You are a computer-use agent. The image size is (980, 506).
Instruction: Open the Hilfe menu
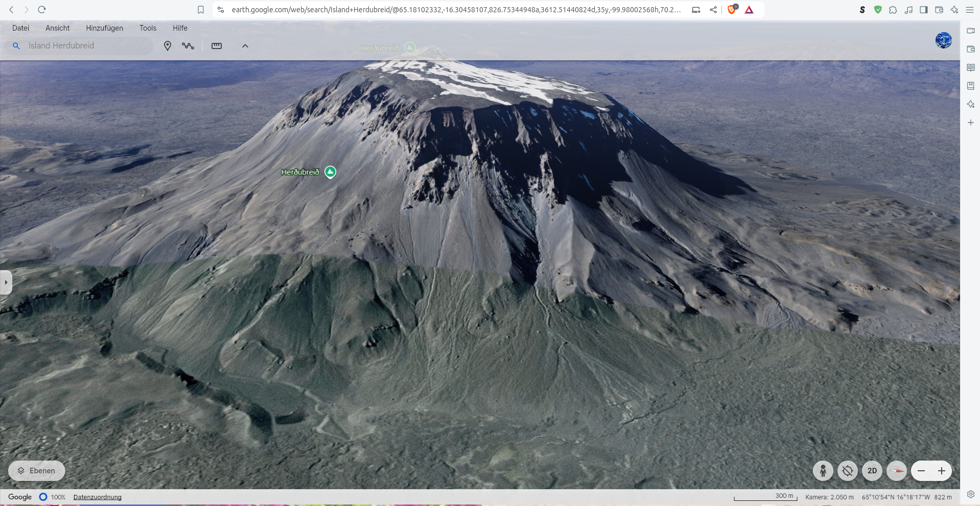[180, 28]
